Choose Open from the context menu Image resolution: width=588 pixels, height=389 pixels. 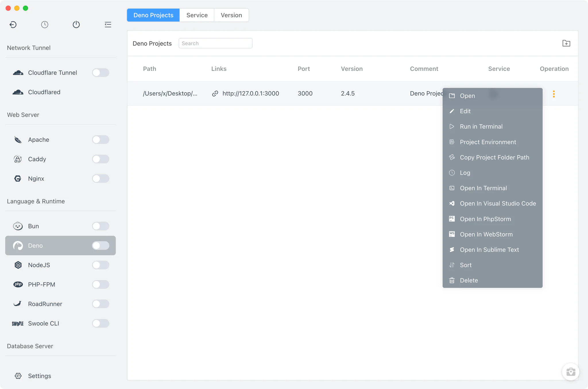pyautogui.click(x=492, y=96)
